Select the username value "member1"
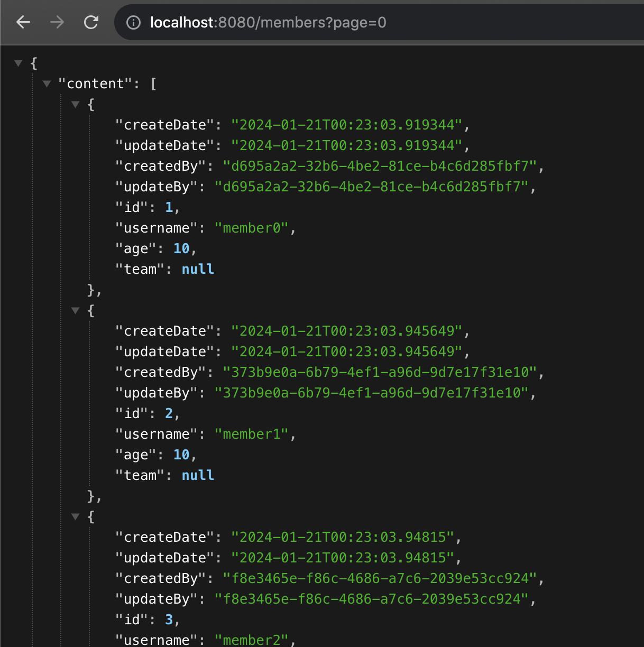The image size is (644, 647). tap(252, 434)
